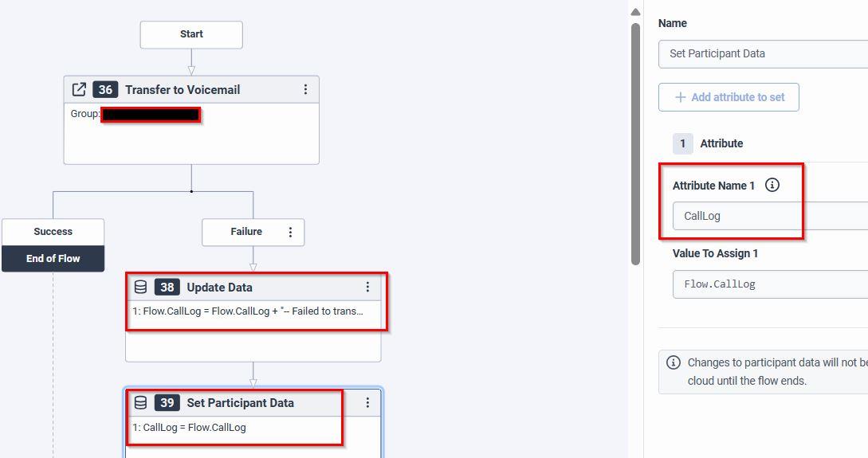The image size is (868, 458).
Task: Click the Update Data database icon
Action: point(140,288)
